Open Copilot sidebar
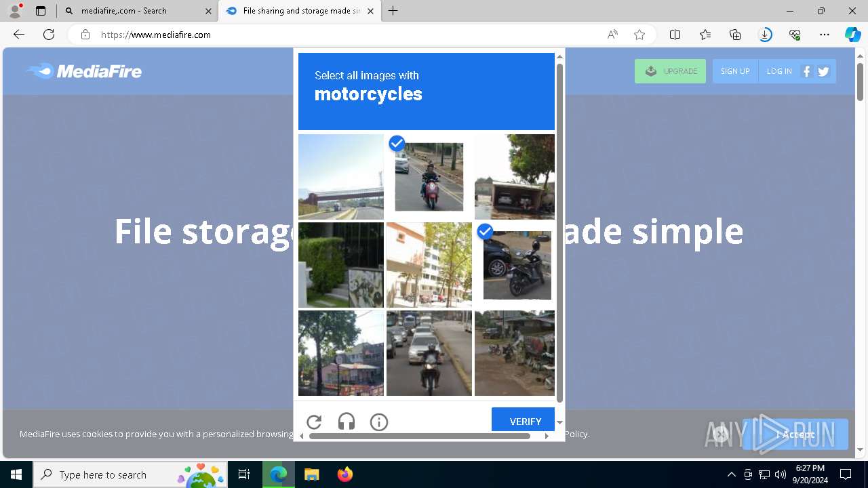Screen dimensions: 868x488 coord(853,35)
